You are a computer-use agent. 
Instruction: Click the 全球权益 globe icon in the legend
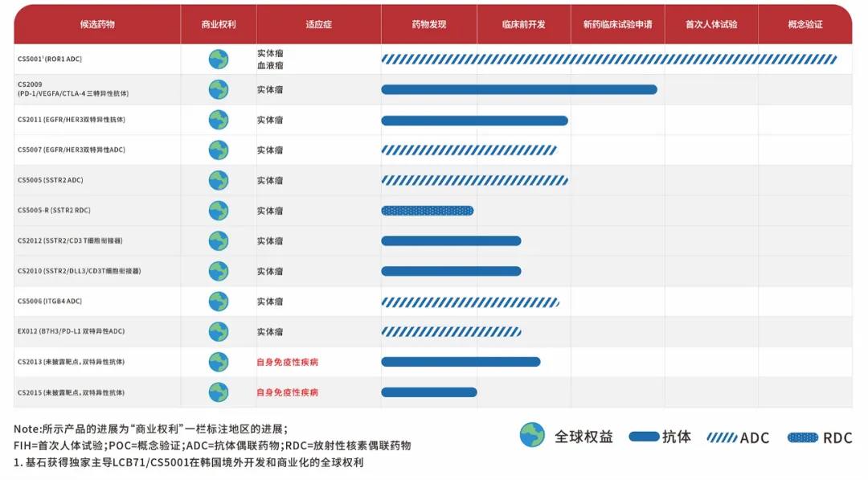[532, 436]
